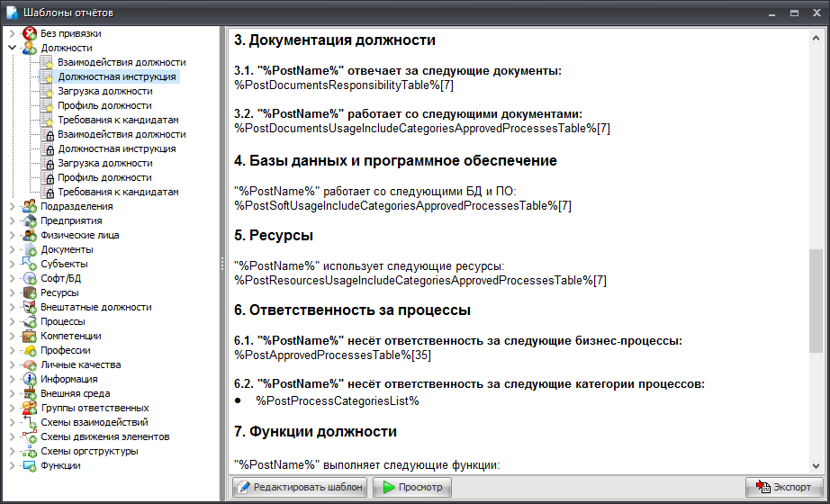The height and width of the screenshot is (504, 830).
Task: Click the Без привязки red icon
Action: (30, 33)
